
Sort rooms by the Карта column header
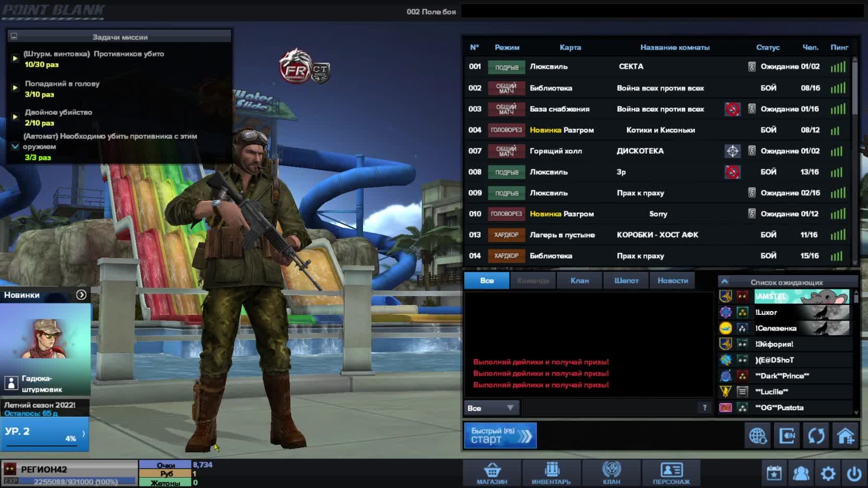(570, 47)
